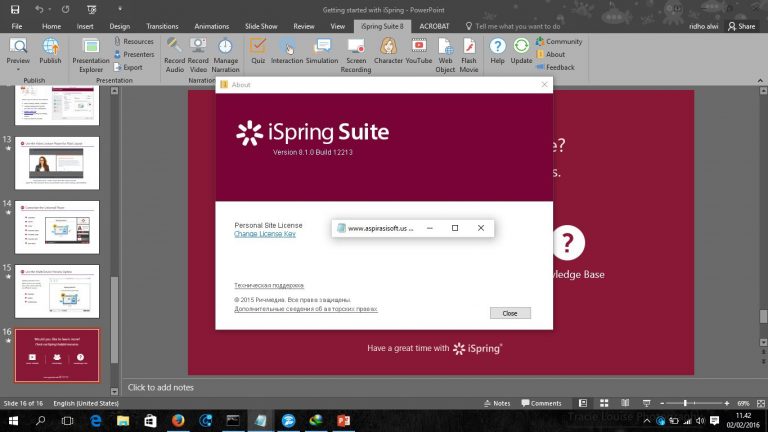This screenshot has width=768, height=432.
Task: Click the zoom in plus button
Action: [727, 403]
